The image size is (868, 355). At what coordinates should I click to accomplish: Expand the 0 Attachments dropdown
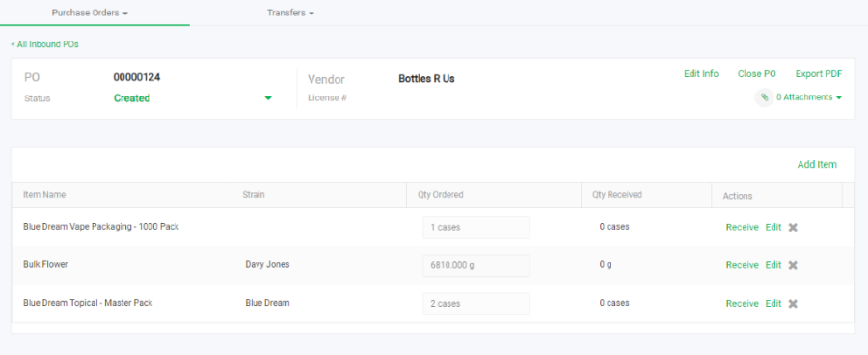click(809, 97)
